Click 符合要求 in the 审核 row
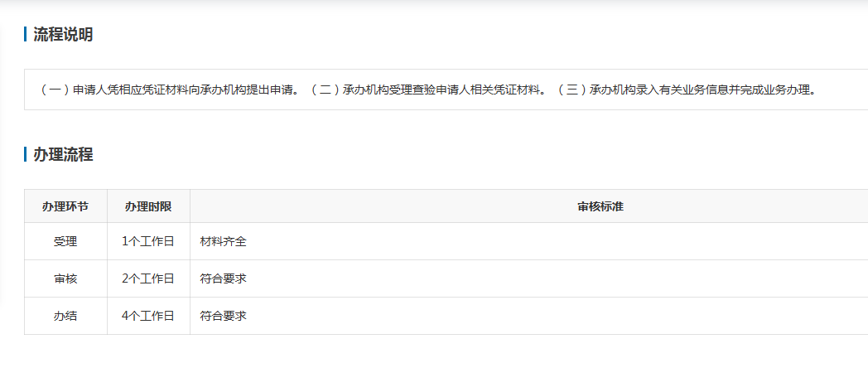Screen dimensions: 868x368 (224, 279)
